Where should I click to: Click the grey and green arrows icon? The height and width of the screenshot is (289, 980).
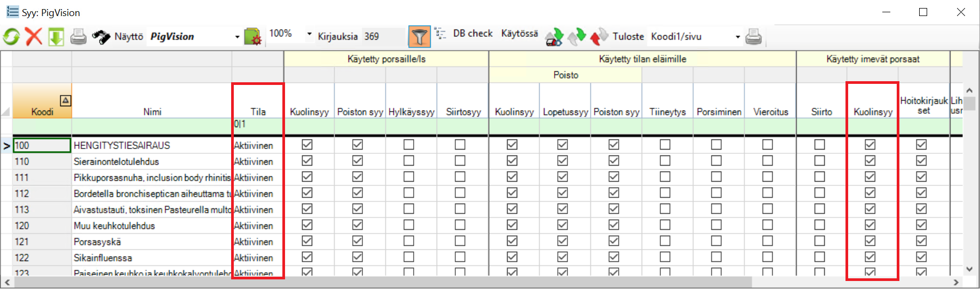(577, 37)
